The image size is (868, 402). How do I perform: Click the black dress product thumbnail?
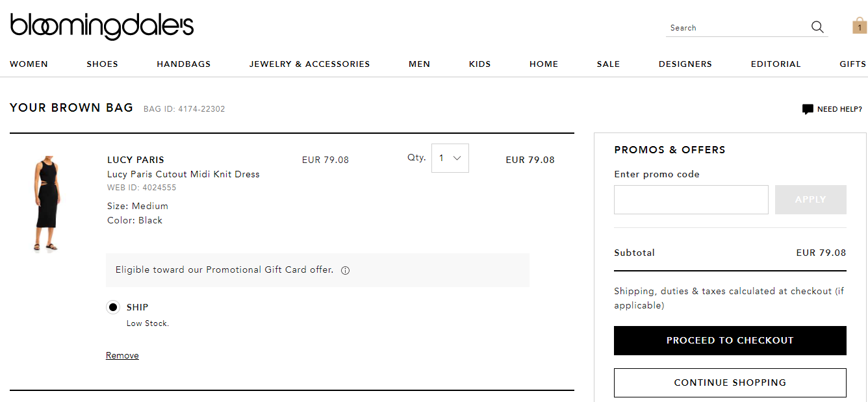click(47, 203)
